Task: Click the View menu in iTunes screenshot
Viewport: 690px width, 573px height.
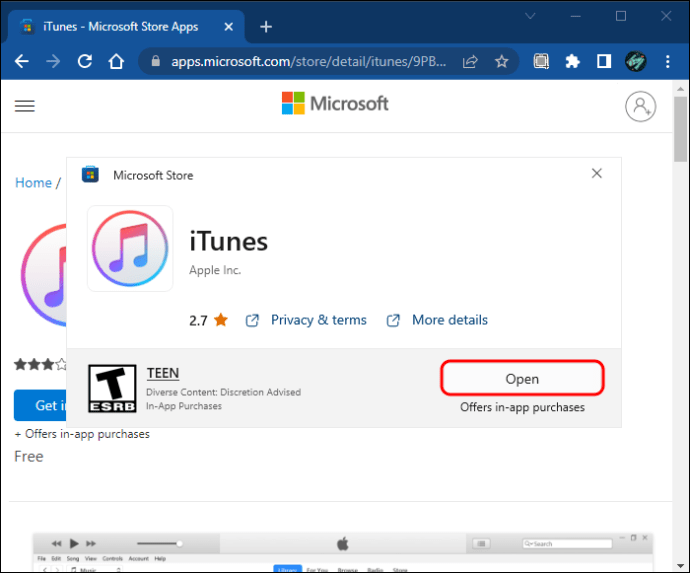Action: [91, 558]
